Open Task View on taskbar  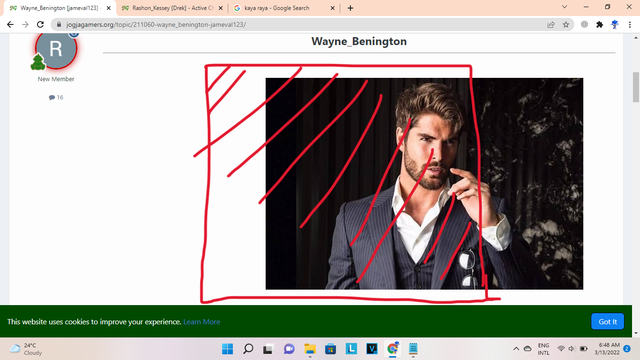click(x=268, y=349)
